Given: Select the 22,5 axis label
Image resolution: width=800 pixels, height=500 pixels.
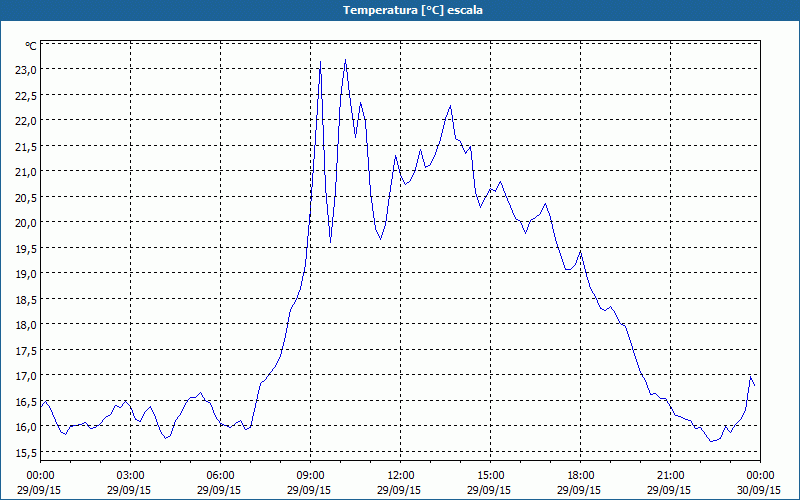Looking at the screenshot, I should 26,95.
